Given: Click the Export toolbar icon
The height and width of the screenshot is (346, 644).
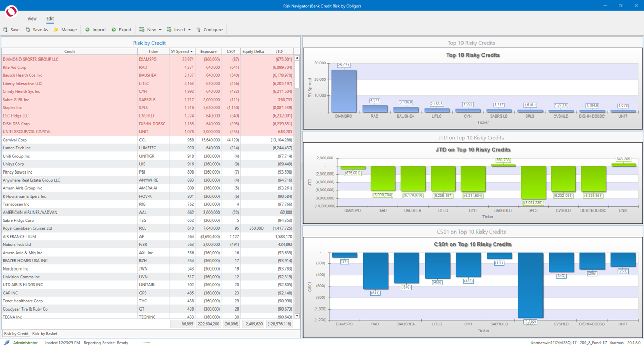Looking at the screenshot, I should [x=114, y=30].
